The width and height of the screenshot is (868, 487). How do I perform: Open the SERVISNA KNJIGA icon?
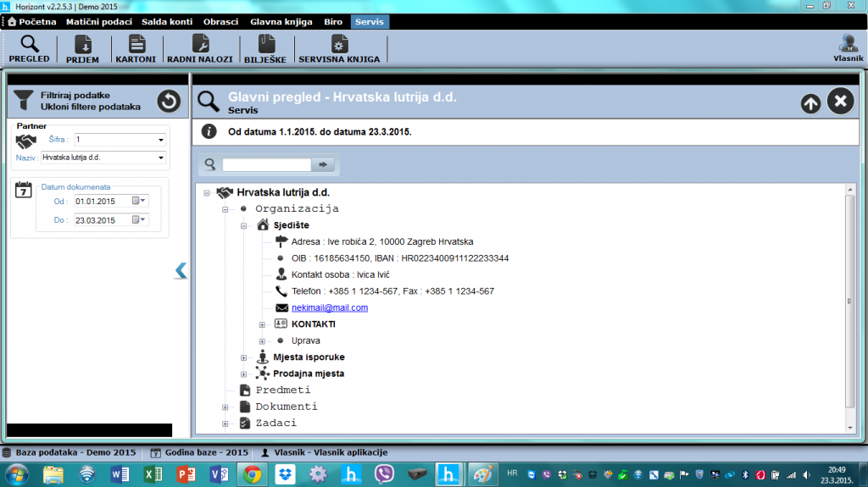339,49
